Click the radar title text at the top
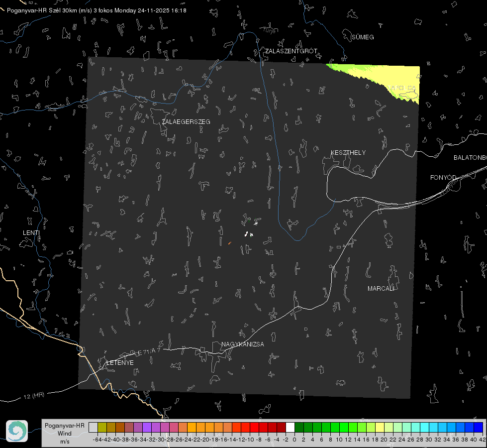The width and height of the screenshot is (487, 448). (97, 10)
